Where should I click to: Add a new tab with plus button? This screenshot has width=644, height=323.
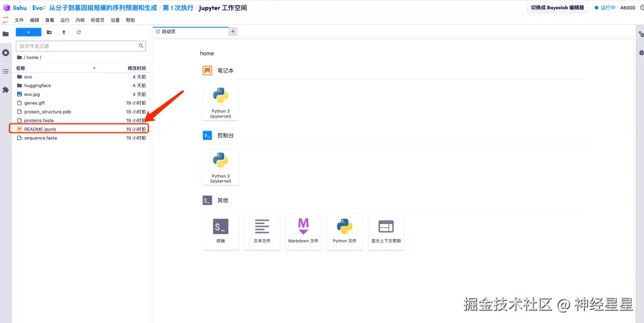click(233, 32)
